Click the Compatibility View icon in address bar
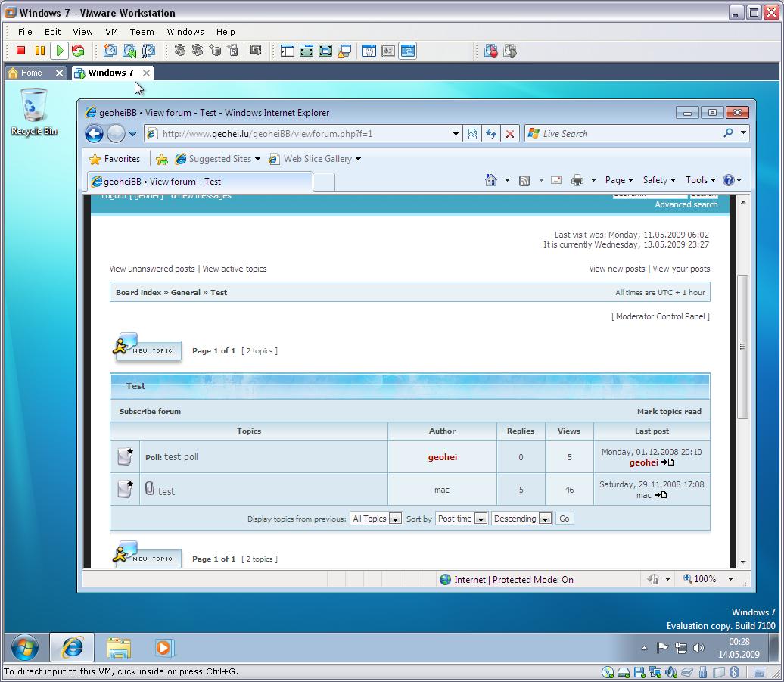 click(x=472, y=133)
